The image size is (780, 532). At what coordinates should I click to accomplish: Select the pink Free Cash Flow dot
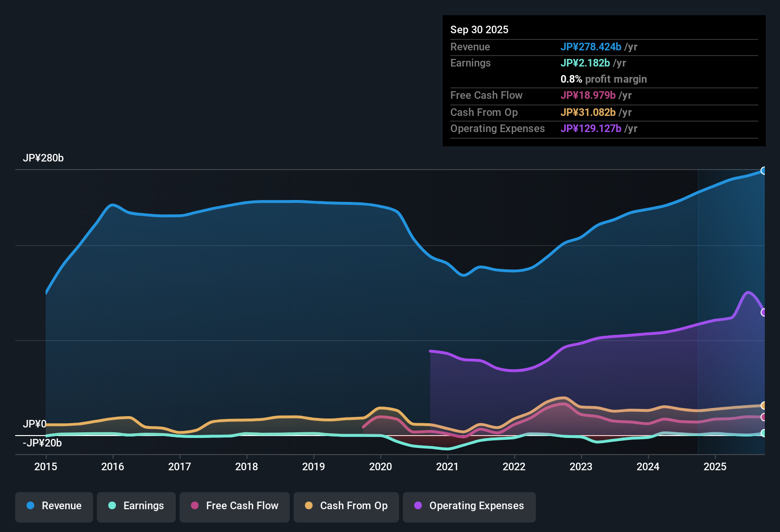(194, 506)
